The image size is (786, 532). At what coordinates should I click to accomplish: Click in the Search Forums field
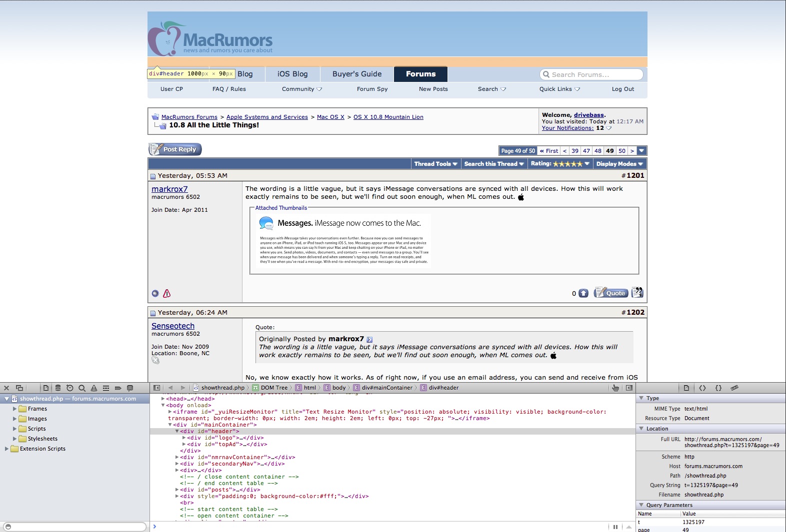coord(591,74)
